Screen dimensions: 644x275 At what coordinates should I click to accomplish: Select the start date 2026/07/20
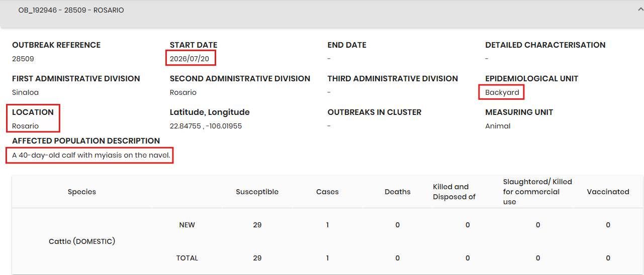(191, 59)
